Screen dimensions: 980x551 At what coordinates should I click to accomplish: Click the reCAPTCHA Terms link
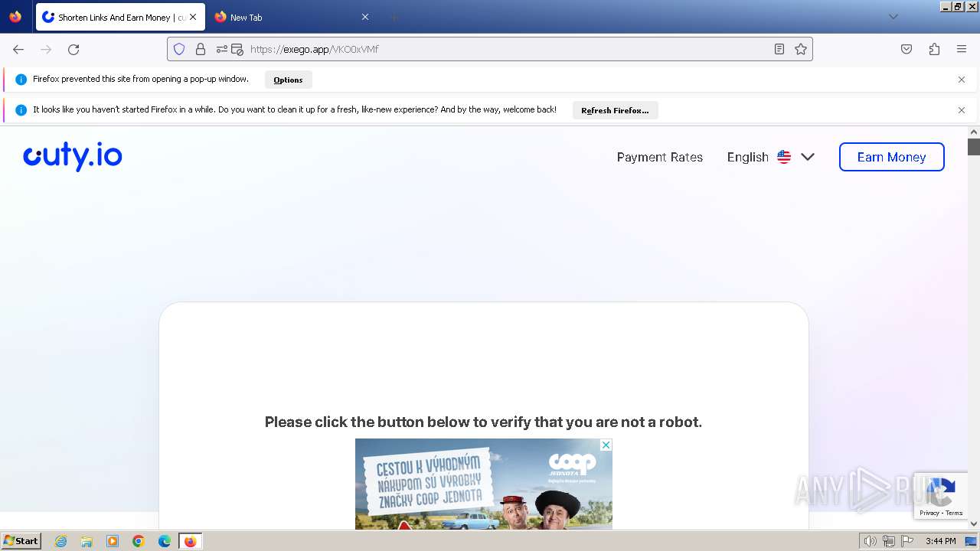tap(954, 513)
